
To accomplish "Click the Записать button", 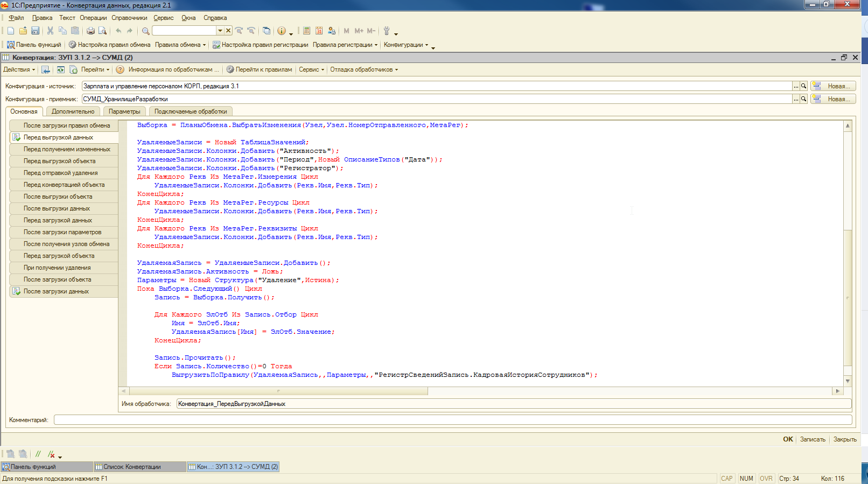I will 813,439.
